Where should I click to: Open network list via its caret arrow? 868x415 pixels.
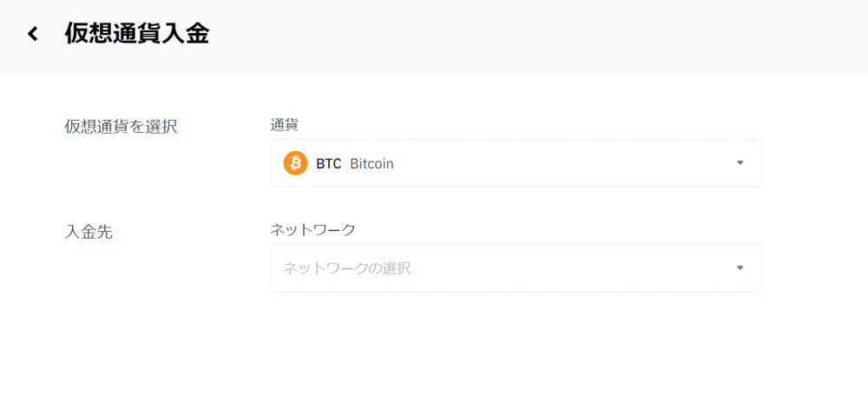(x=740, y=267)
